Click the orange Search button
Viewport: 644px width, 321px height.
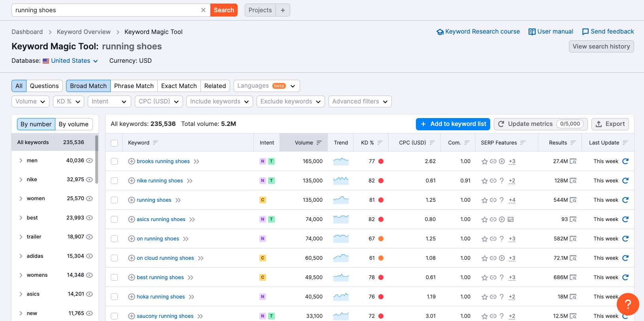[x=224, y=10]
